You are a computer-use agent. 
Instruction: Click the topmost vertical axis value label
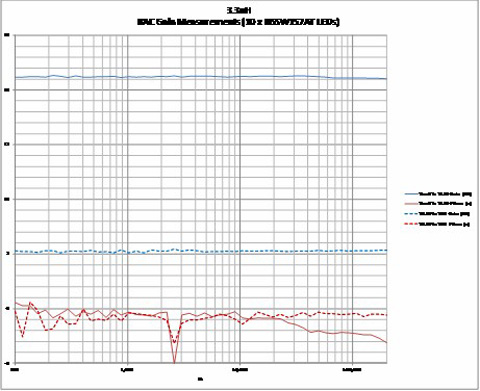click(6, 35)
